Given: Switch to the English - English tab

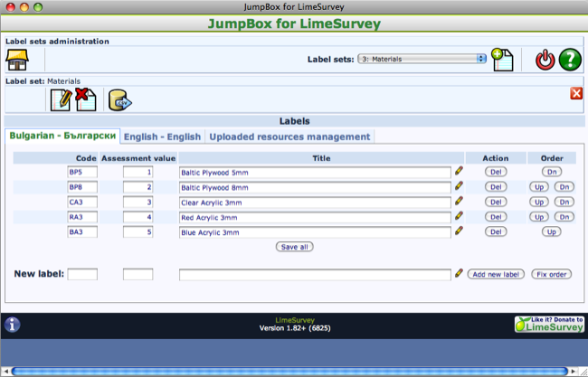Looking at the screenshot, I should click(x=162, y=137).
